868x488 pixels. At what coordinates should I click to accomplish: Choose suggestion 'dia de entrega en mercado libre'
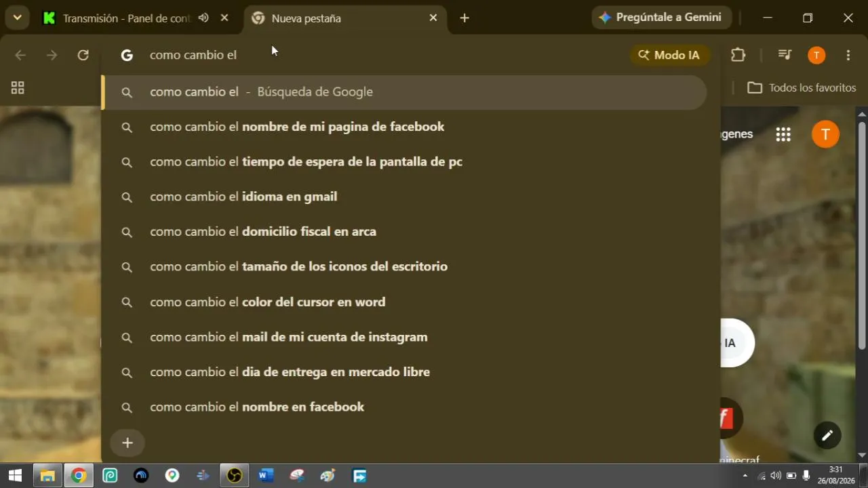point(404,372)
